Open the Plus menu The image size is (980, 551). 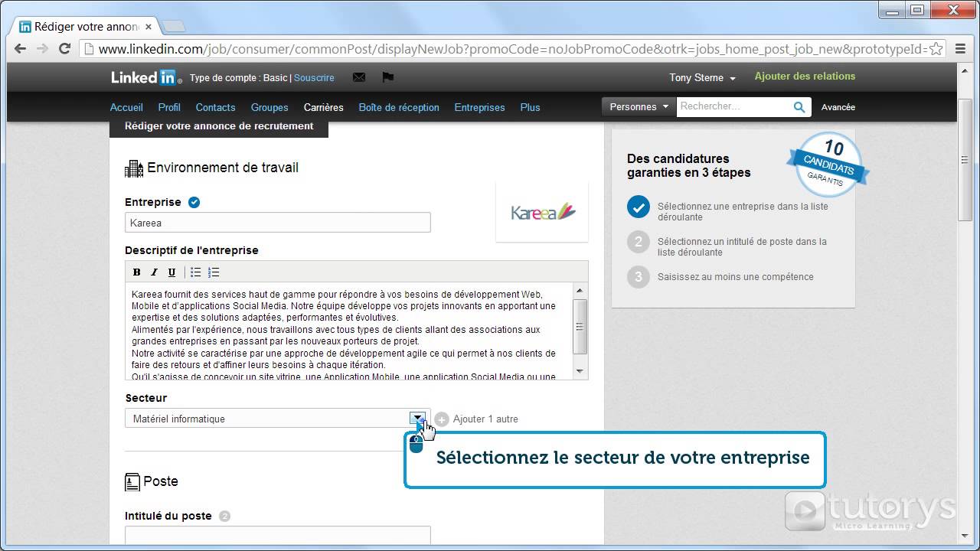[530, 107]
